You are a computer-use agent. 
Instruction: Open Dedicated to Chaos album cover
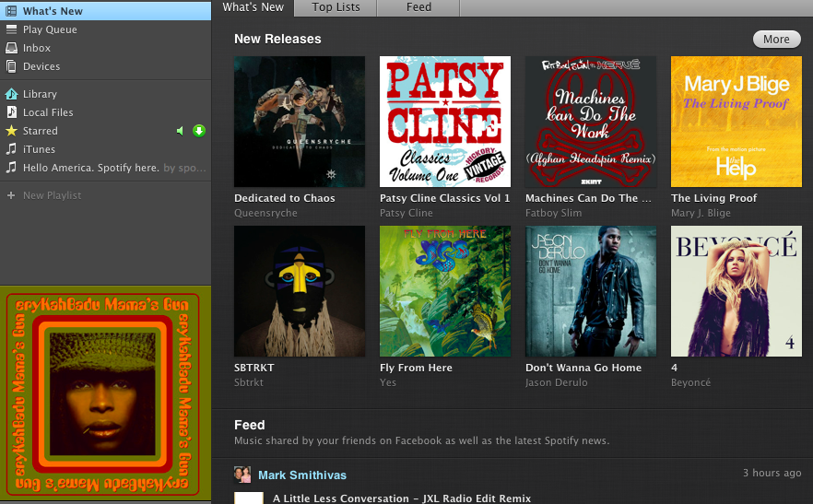tap(300, 122)
